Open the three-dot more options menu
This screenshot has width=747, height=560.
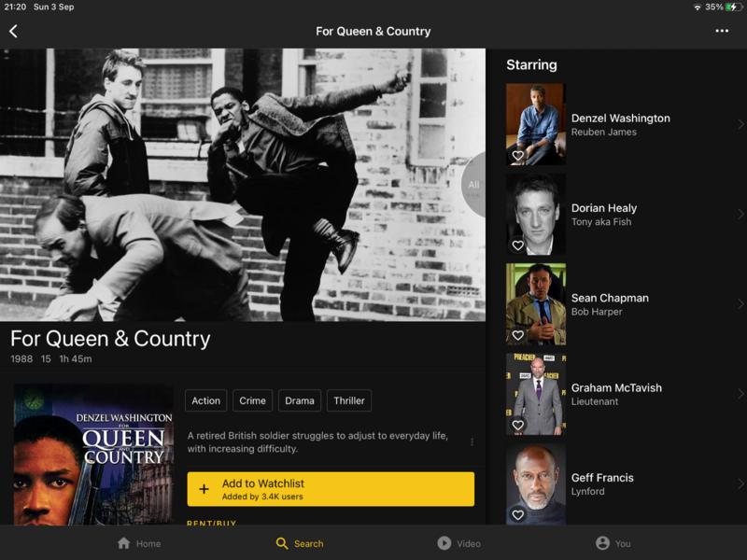[722, 31]
